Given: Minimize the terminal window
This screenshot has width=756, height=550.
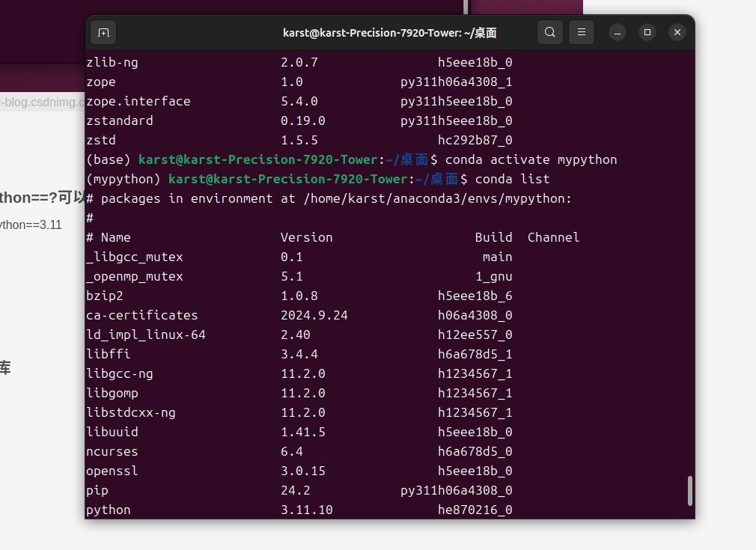Looking at the screenshot, I should tap(617, 33).
